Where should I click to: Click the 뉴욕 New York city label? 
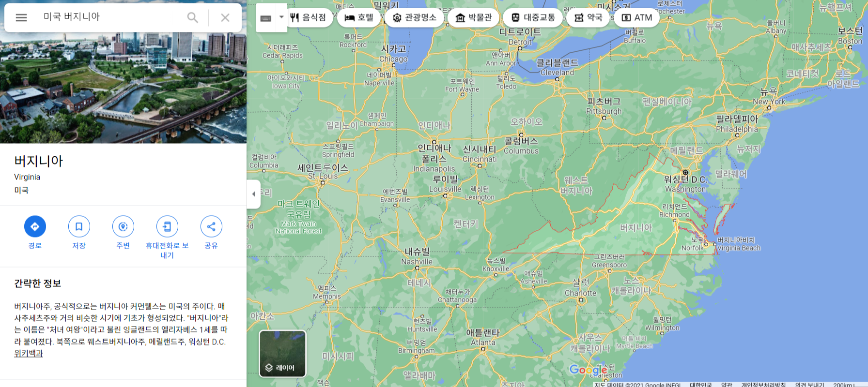(769, 96)
